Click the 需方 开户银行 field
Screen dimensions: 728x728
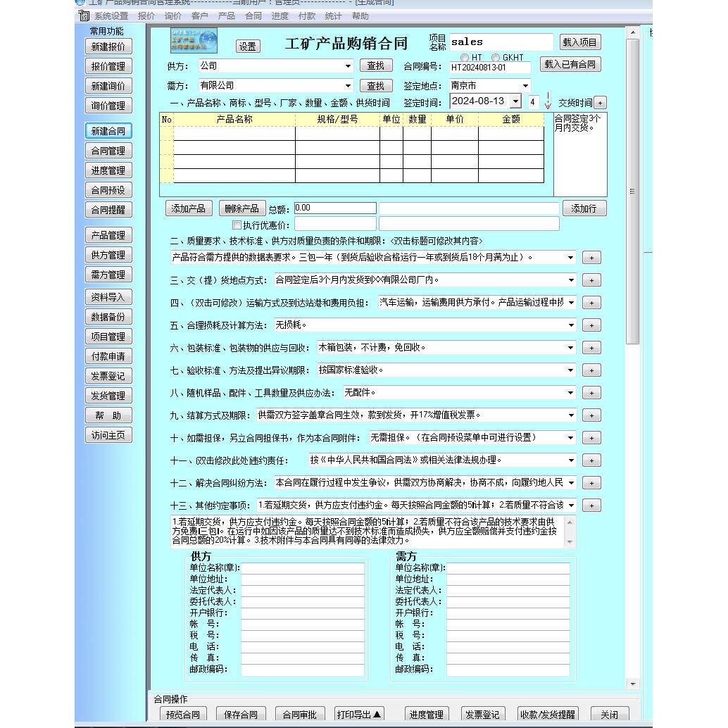tap(508, 613)
